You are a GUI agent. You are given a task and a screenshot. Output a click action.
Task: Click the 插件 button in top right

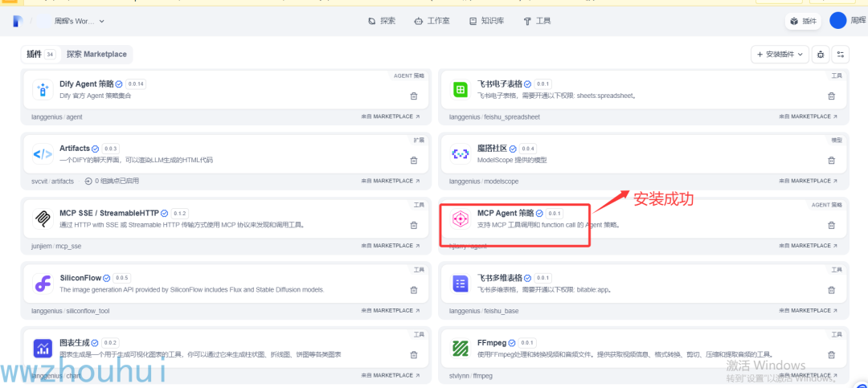click(803, 21)
